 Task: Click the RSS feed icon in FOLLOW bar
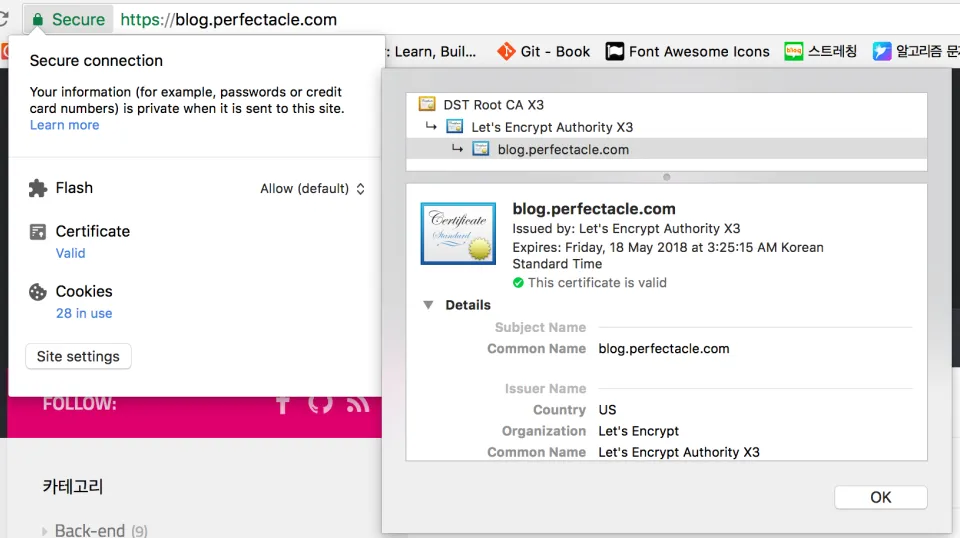tap(358, 404)
